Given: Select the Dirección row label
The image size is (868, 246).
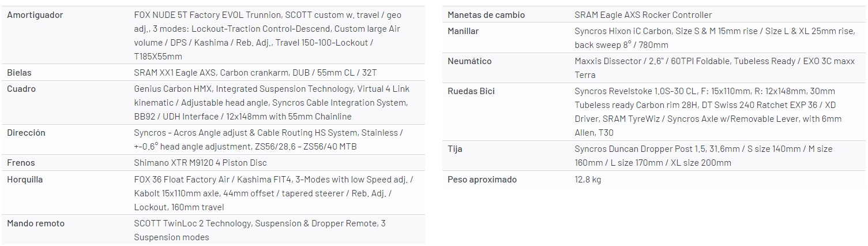Looking at the screenshot, I should tap(26, 133).
